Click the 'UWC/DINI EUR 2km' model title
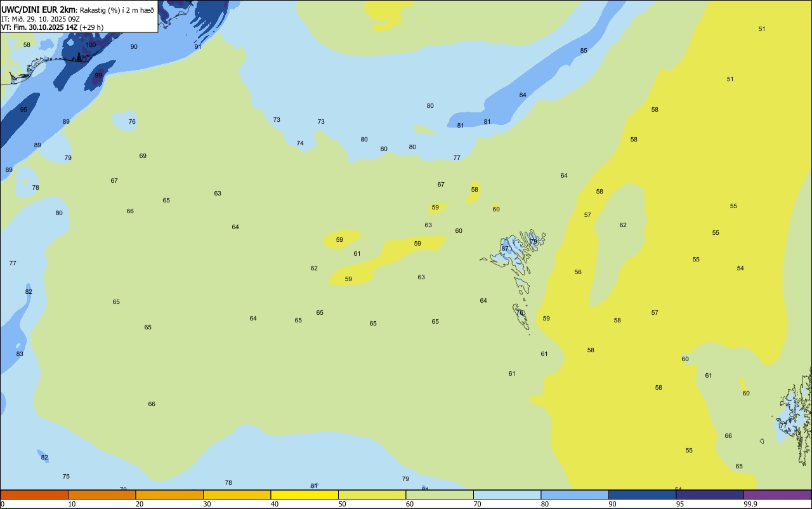The width and height of the screenshot is (812, 509). point(39,10)
